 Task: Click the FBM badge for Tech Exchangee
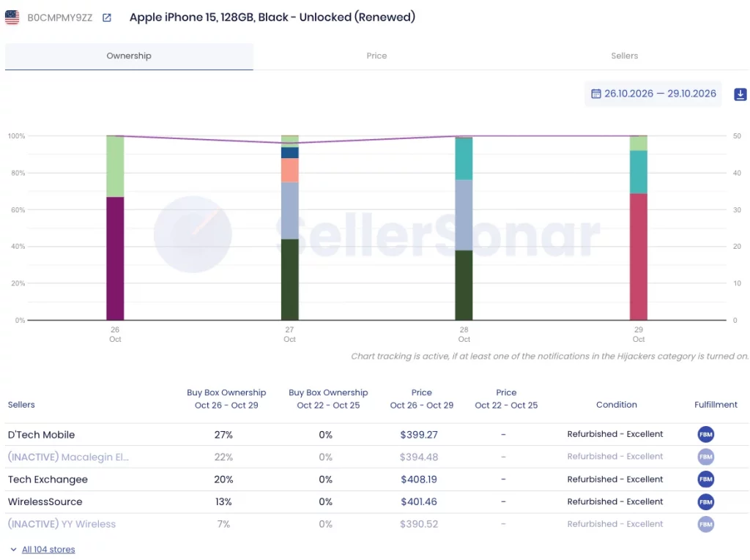705,479
